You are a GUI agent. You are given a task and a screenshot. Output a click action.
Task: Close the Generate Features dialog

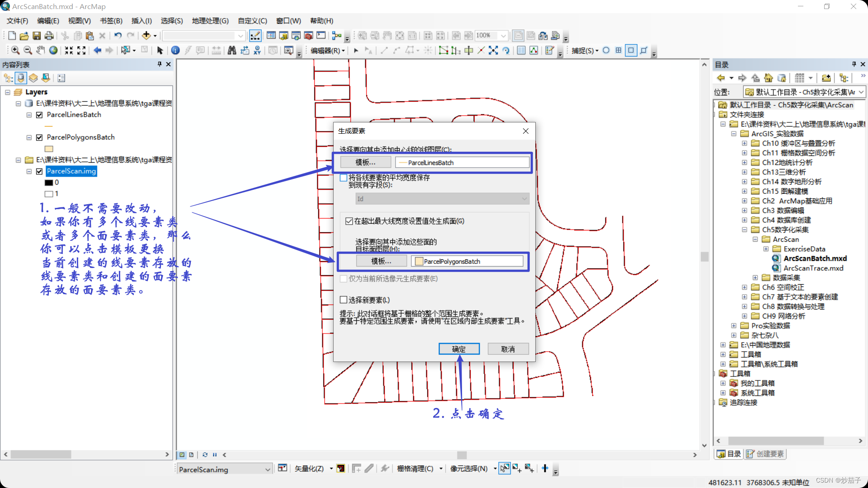click(525, 131)
